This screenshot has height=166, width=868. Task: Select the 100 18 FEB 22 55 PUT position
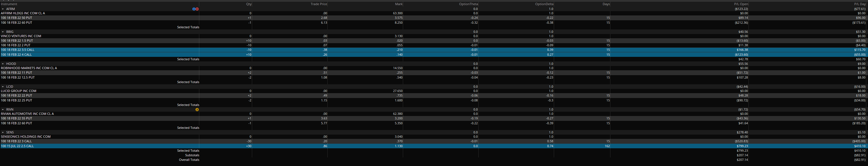434,119
